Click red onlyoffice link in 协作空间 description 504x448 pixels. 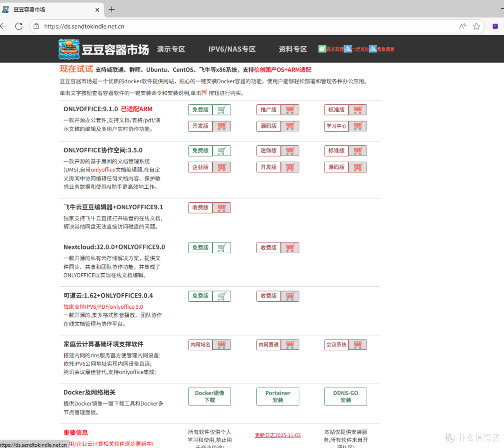point(103,170)
